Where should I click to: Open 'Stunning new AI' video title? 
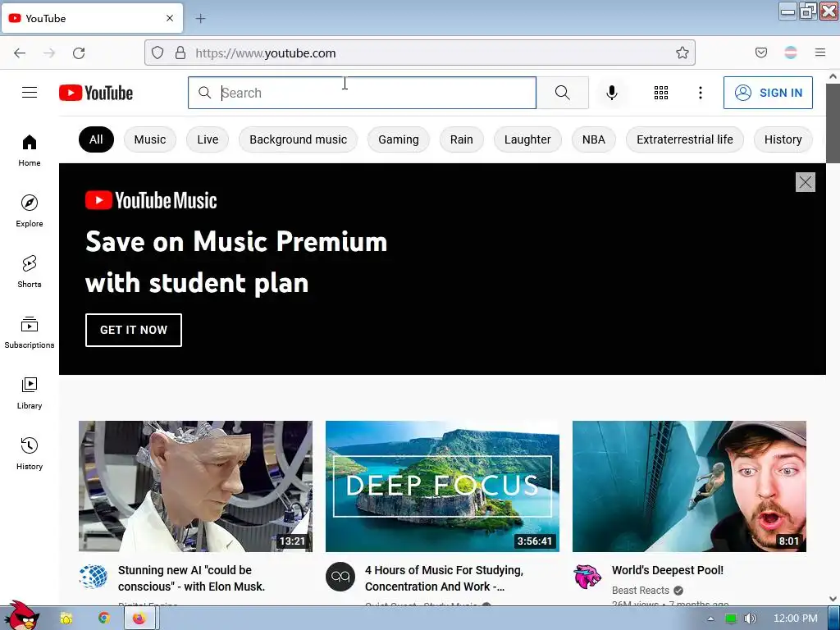click(x=191, y=578)
